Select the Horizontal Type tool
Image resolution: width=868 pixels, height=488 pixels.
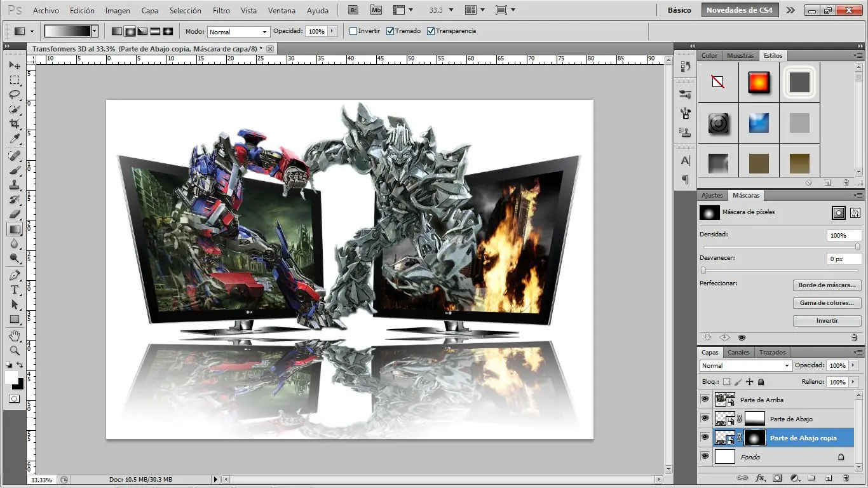point(15,290)
